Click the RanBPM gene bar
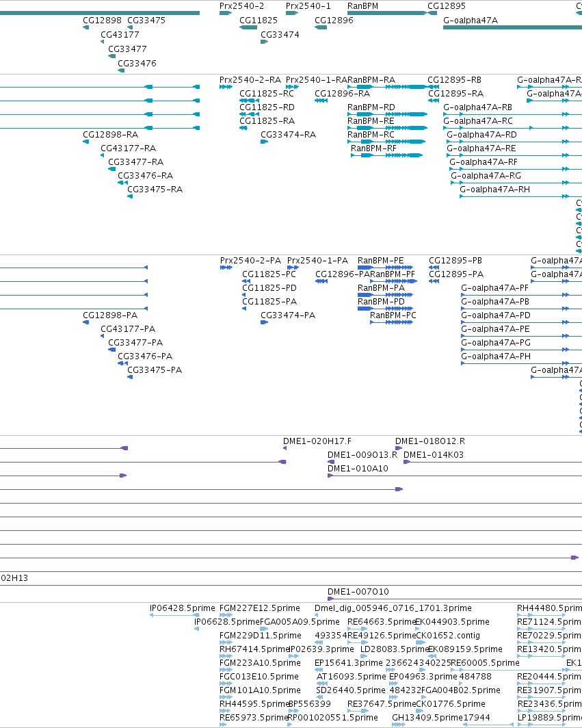 point(387,13)
